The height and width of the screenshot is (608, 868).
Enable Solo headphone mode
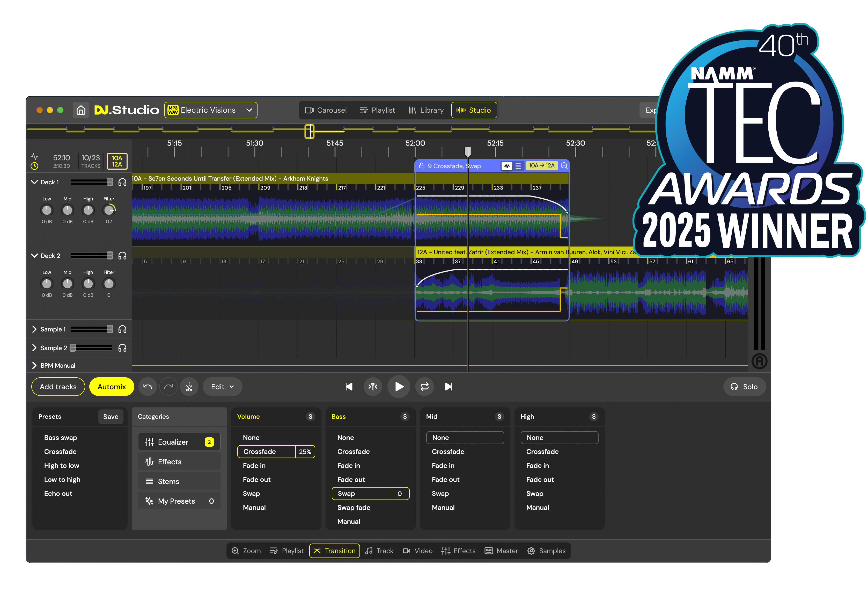click(x=745, y=387)
